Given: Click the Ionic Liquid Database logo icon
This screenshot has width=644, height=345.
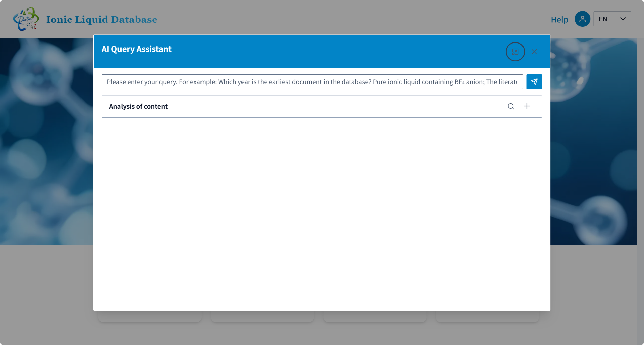Looking at the screenshot, I should click(26, 19).
